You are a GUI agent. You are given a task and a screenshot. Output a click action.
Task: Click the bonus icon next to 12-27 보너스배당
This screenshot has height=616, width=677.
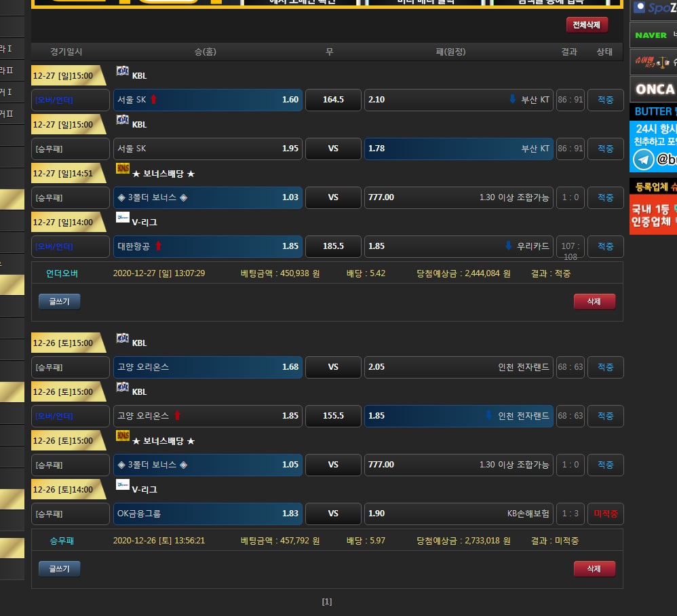(x=123, y=169)
